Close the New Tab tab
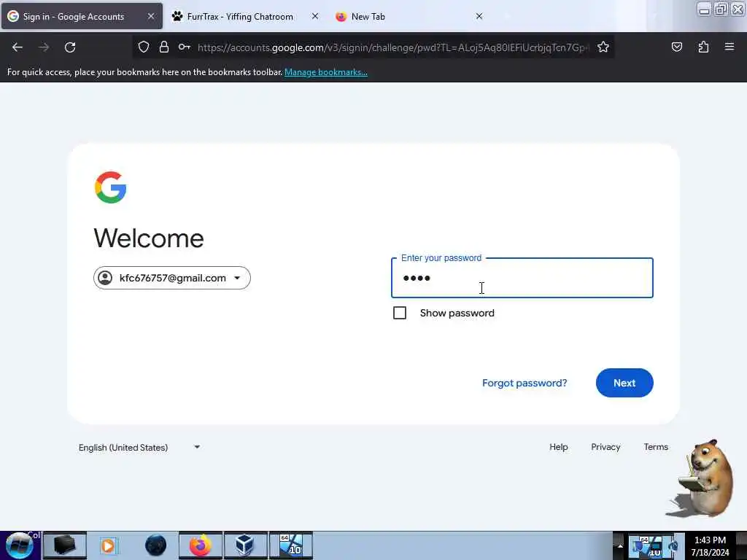 (479, 16)
